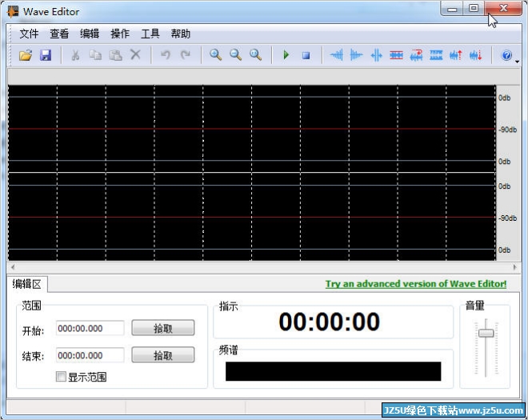Minimize the Wave Editor window
This screenshot has width=528, height=420.
coord(452,9)
